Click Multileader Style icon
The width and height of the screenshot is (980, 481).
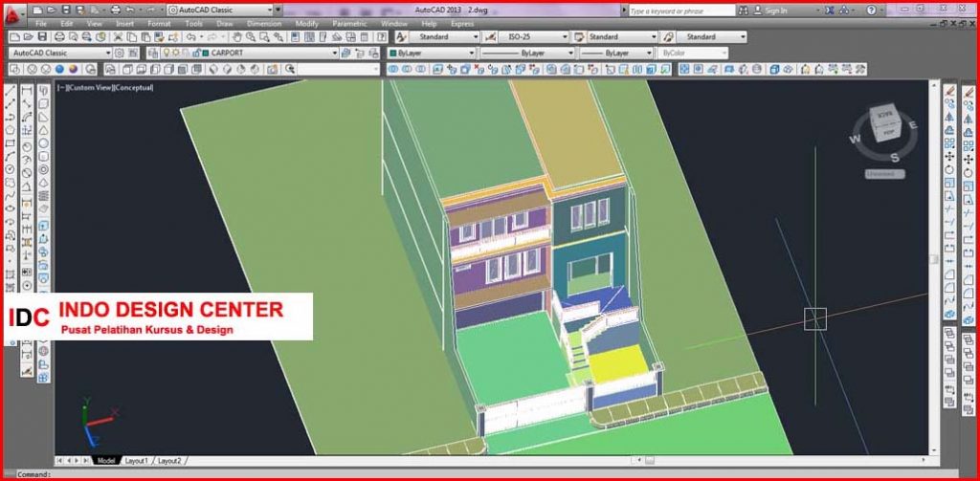coord(668,37)
